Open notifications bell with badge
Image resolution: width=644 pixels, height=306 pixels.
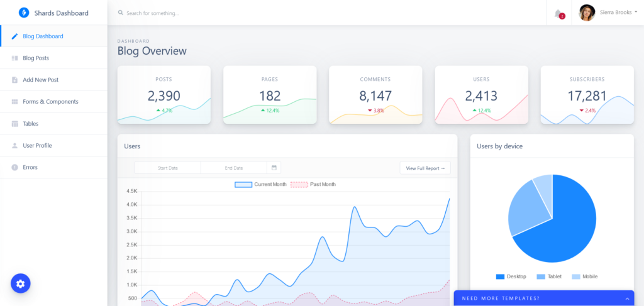tap(559, 14)
